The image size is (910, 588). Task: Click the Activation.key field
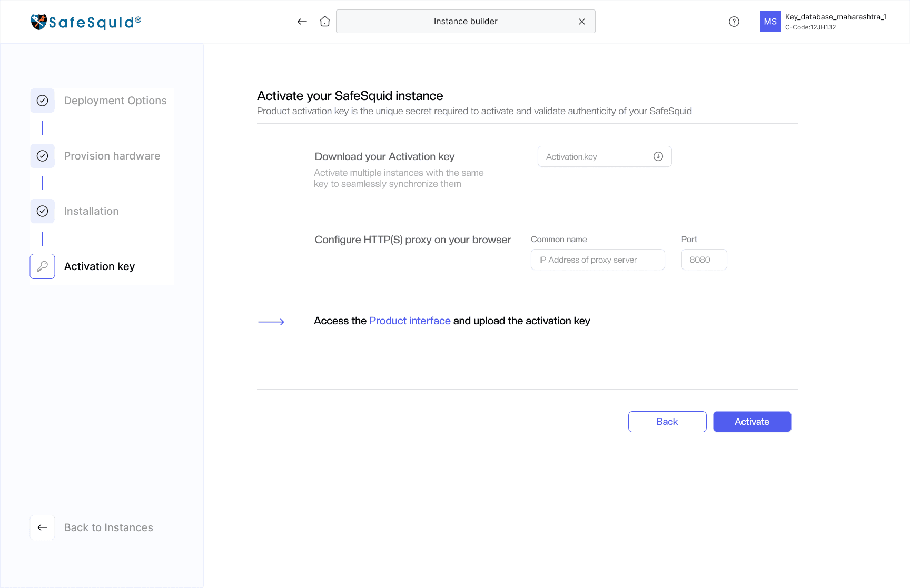(x=605, y=156)
